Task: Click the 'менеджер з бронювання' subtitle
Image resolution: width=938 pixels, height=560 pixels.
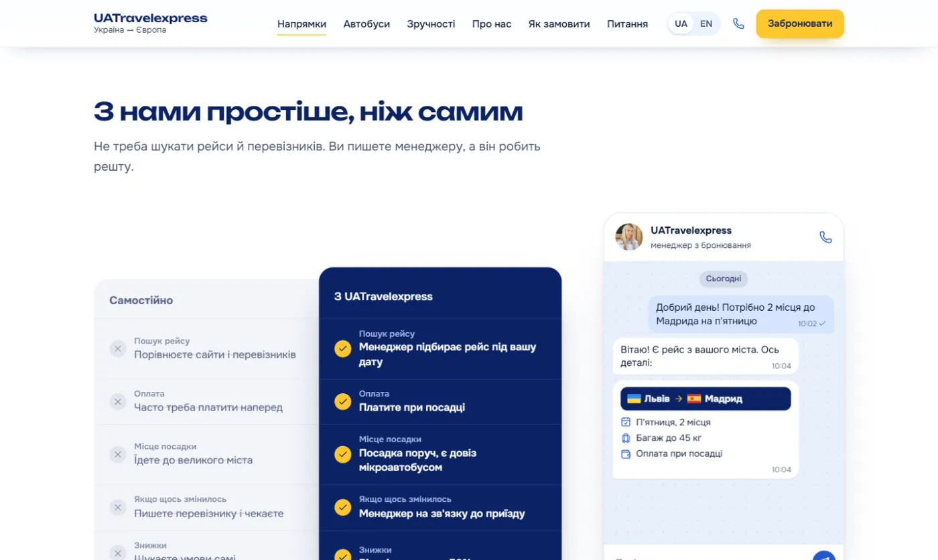Action: point(701,245)
